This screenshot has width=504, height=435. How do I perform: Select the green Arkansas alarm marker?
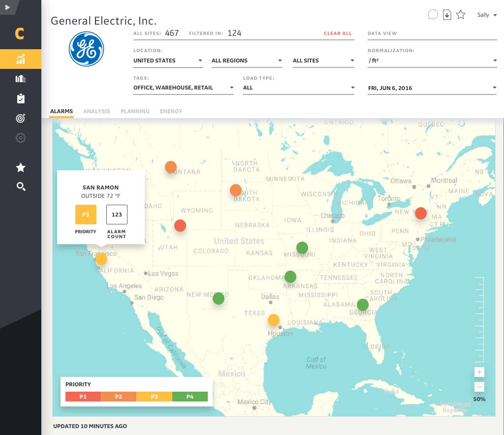point(290,277)
